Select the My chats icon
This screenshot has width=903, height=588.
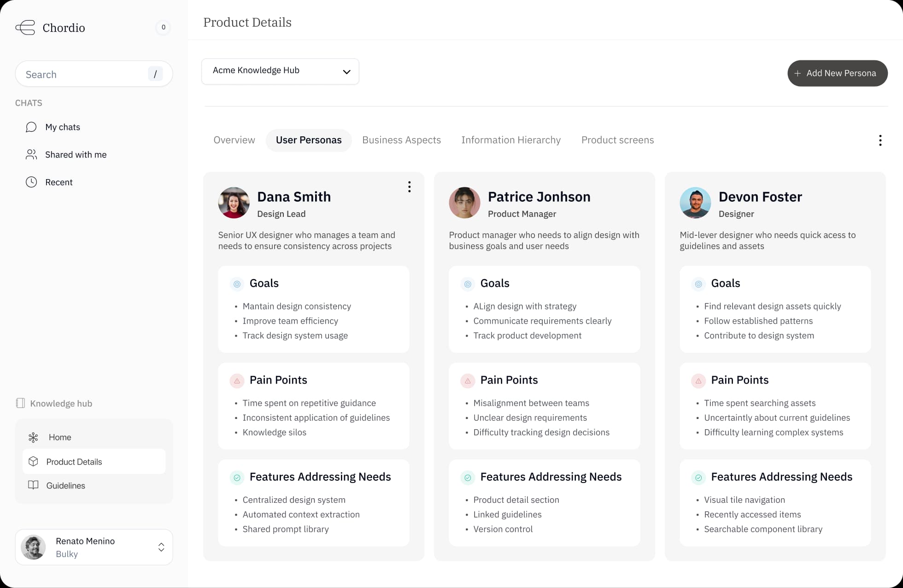(x=31, y=127)
